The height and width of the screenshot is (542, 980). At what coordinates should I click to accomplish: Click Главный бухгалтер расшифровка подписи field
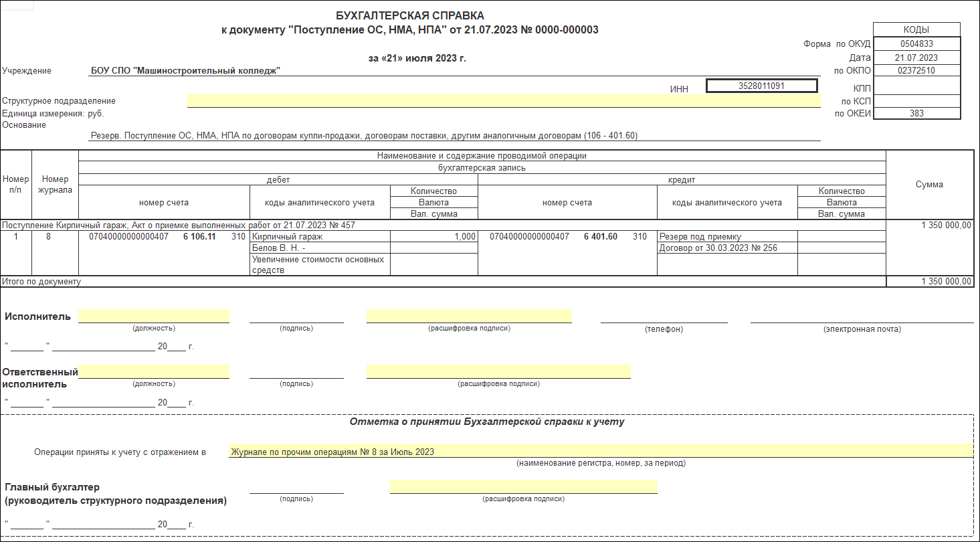click(524, 486)
